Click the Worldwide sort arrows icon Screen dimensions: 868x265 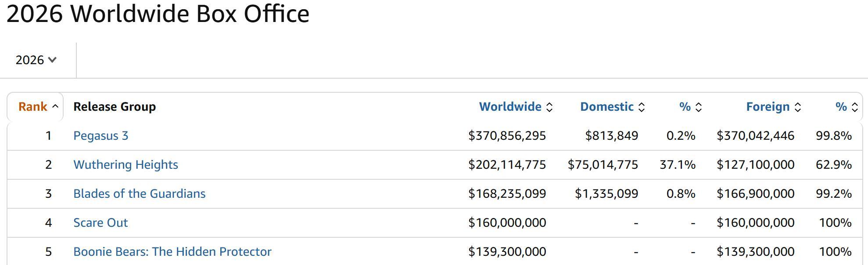click(x=549, y=107)
